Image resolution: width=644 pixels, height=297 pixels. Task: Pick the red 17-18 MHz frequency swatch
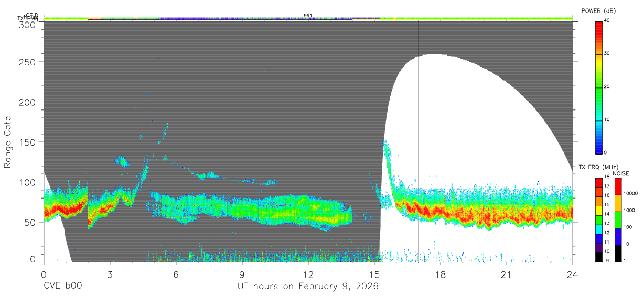click(598, 183)
